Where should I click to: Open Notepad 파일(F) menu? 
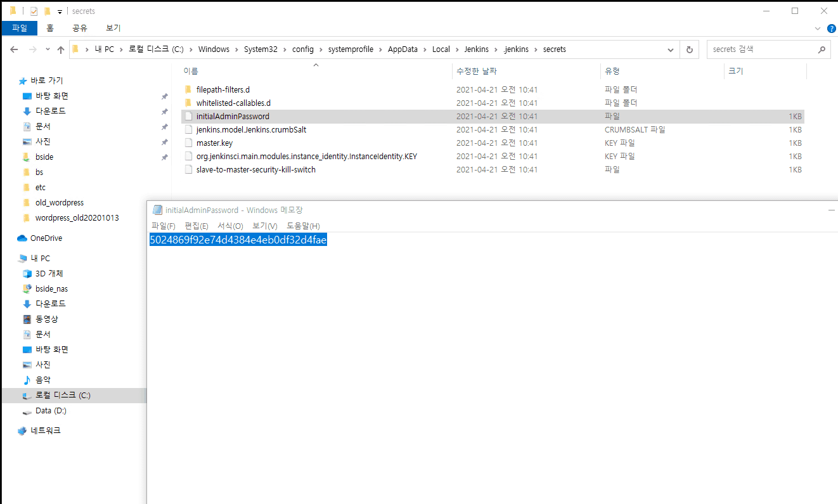pos(164,226)
